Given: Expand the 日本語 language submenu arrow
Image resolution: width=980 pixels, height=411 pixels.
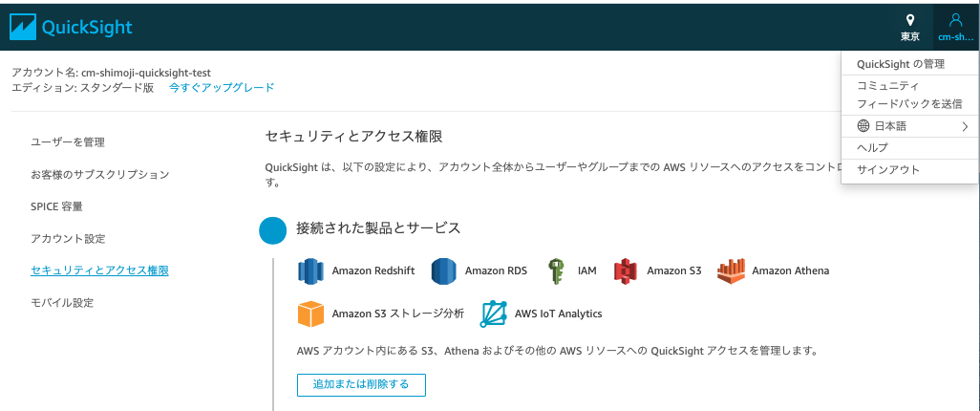Looking at the screenshot, I should coord(965,126).
